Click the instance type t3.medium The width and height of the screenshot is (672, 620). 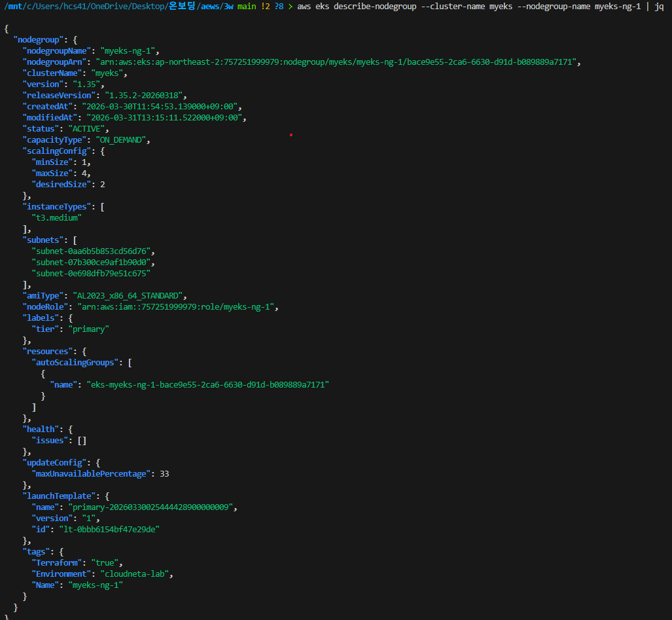[x=58, y=217]
